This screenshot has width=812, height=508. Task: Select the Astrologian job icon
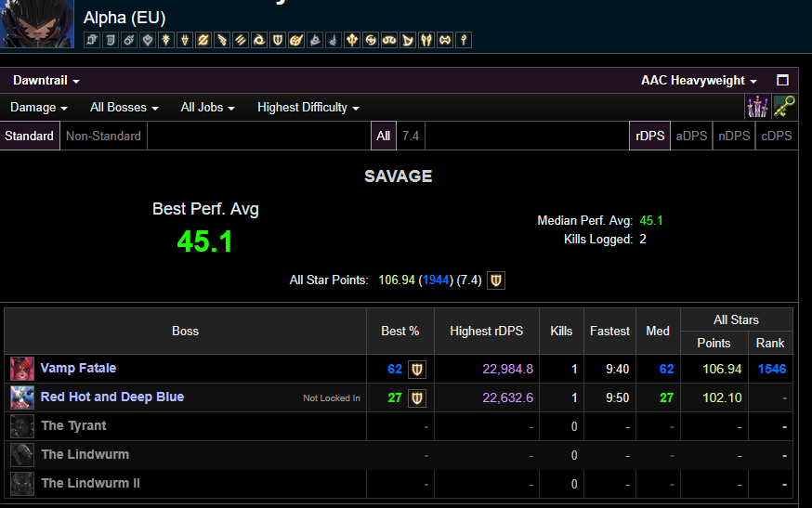[x=92, y=40]
